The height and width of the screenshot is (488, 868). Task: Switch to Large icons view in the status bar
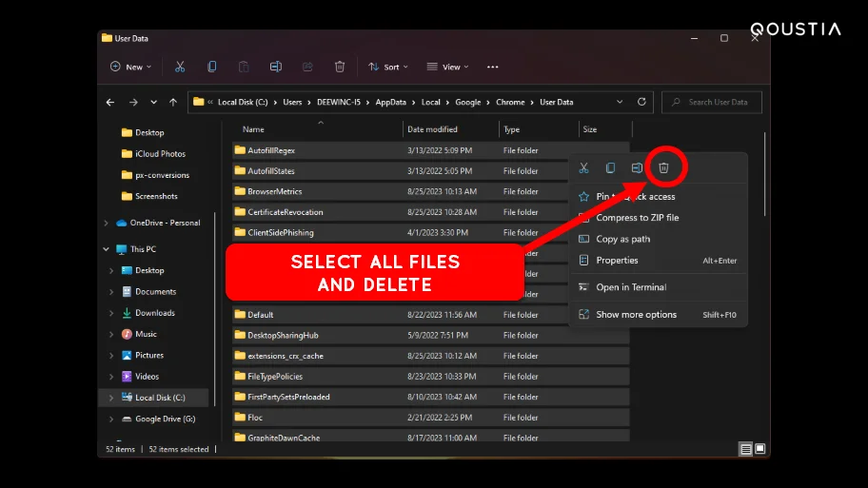point(760,449)
